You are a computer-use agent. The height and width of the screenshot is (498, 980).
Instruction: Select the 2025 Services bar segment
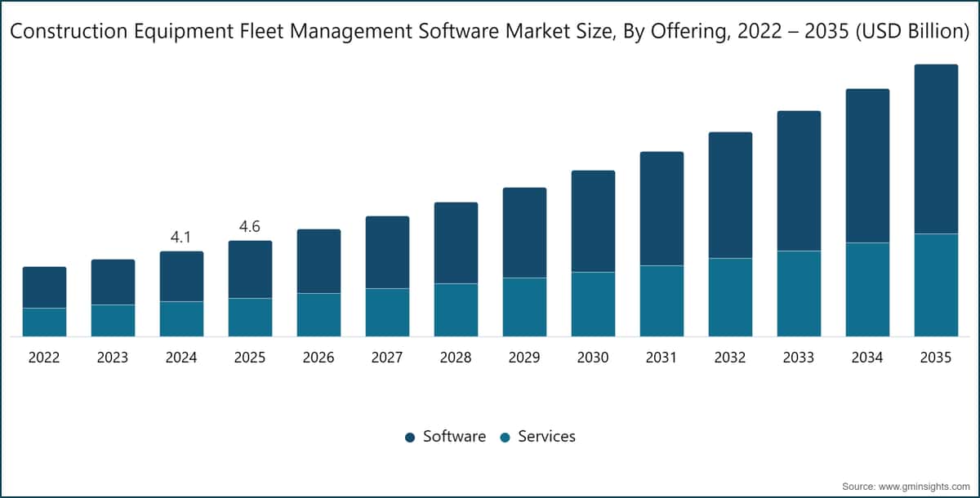coord(250,318)
